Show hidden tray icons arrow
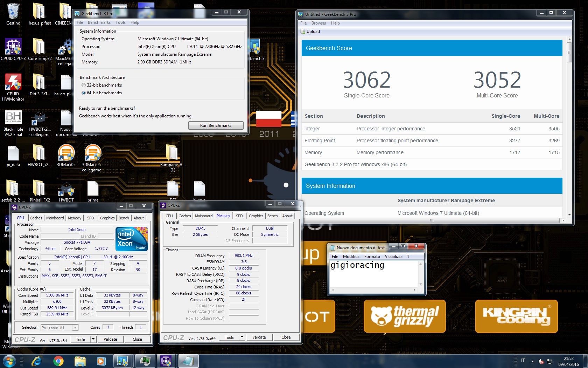Screen dimensions: 588x368 [532, 361]
